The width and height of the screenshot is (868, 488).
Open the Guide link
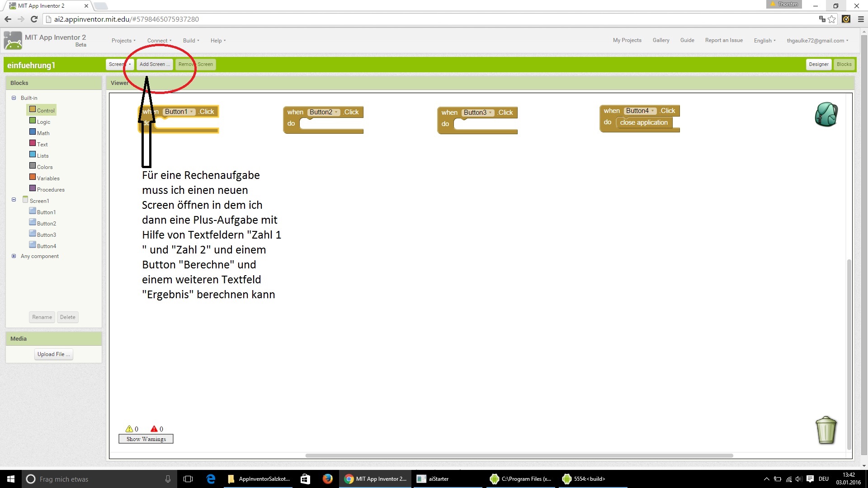[687, 40]
